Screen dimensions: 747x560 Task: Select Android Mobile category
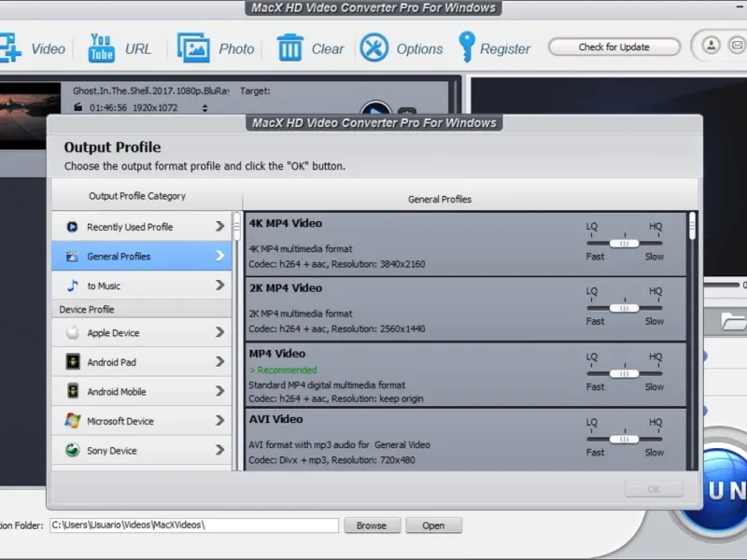pos(142,391)
